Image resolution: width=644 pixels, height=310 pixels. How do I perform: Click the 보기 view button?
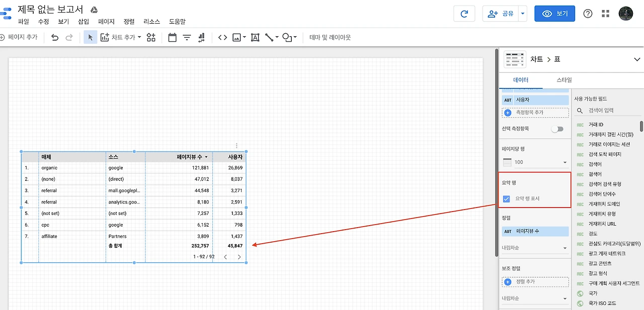(x=554, y=14)
